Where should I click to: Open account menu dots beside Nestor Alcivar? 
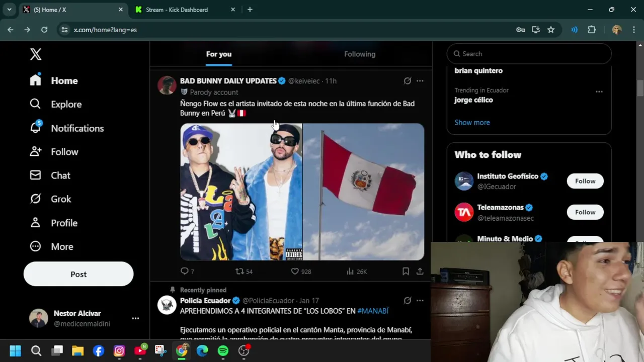[135, 318]
